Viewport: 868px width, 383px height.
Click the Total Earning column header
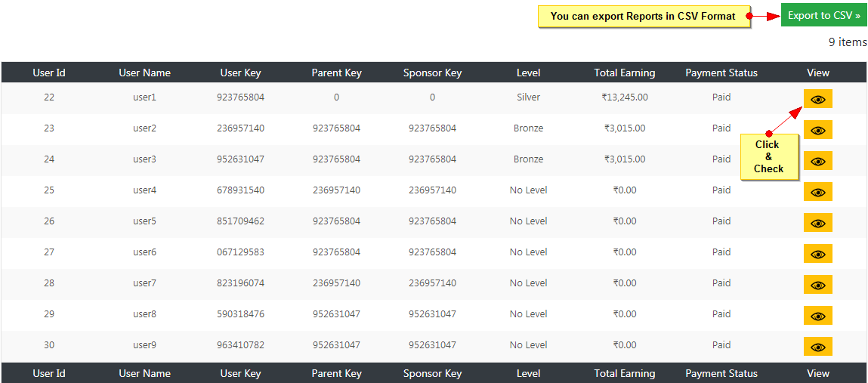625,73
